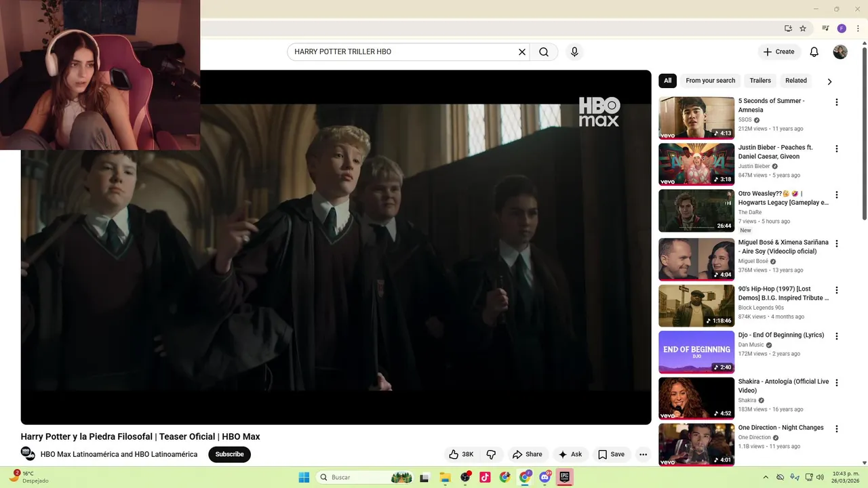This screenshot has width=868, height=488.
Task: Open Discord from the taskbar
Action: 545,477
